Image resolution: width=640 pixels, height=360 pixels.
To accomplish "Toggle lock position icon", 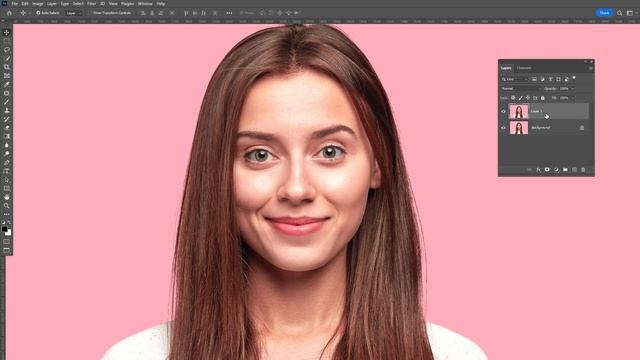I will point(528,98).
